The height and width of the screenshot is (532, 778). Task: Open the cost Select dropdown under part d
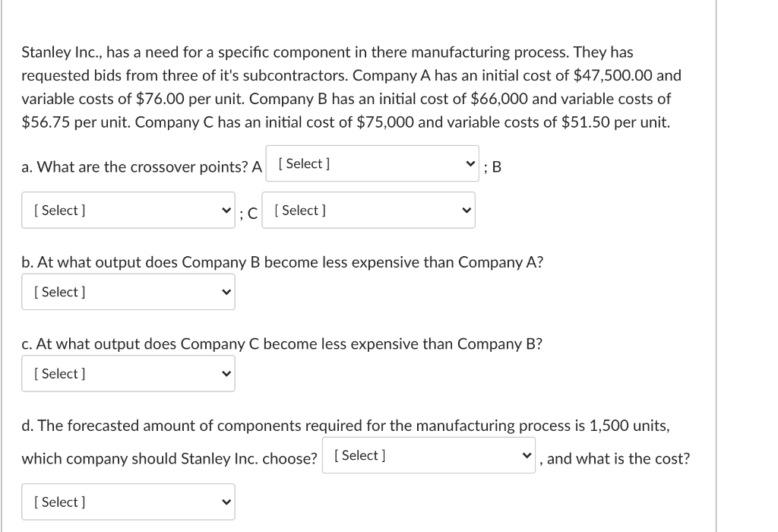(x=128, y=502)
